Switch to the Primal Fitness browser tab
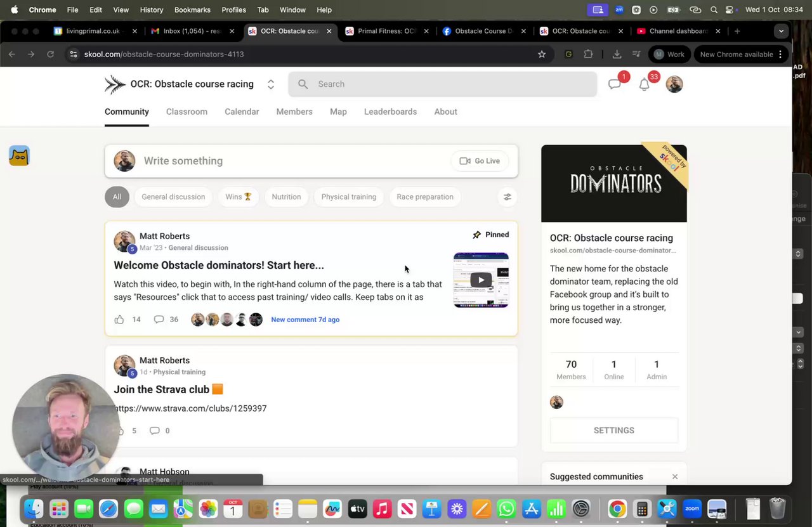 388,31
